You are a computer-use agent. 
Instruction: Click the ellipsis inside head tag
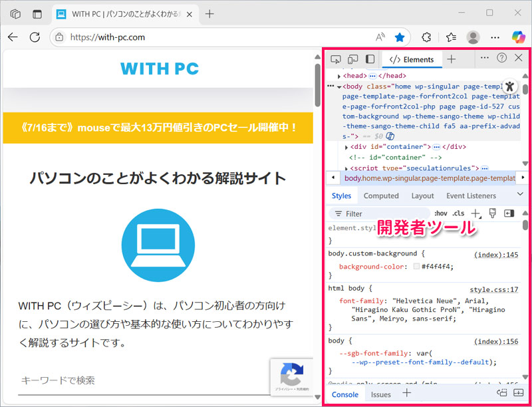pos(372,76)
